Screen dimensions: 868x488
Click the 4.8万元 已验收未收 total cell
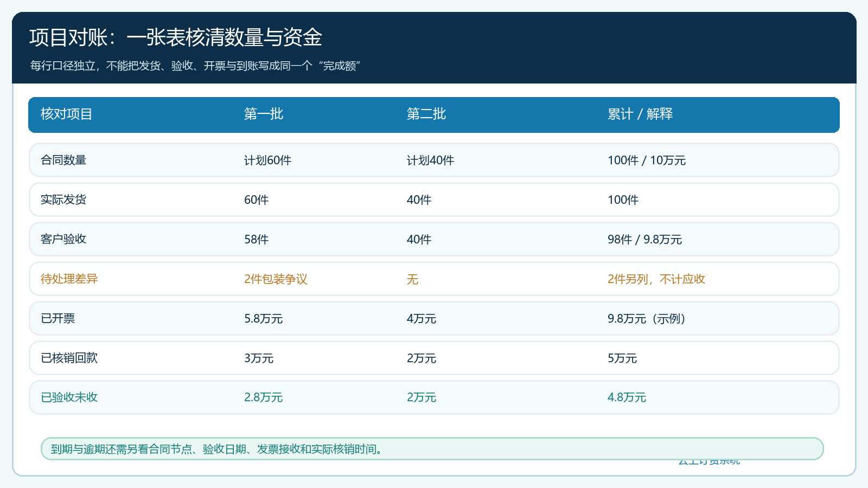coord(627,397)
